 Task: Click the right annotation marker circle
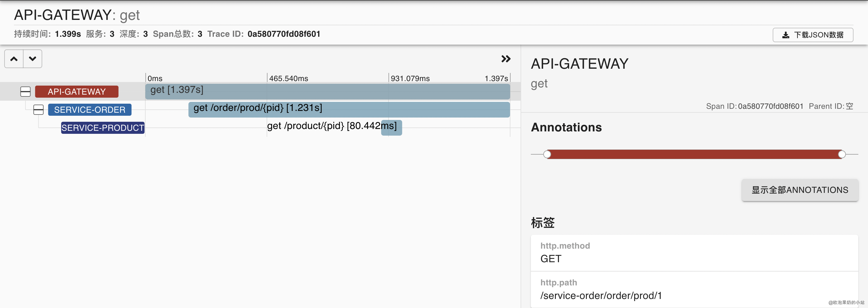[x=842, y=154]
